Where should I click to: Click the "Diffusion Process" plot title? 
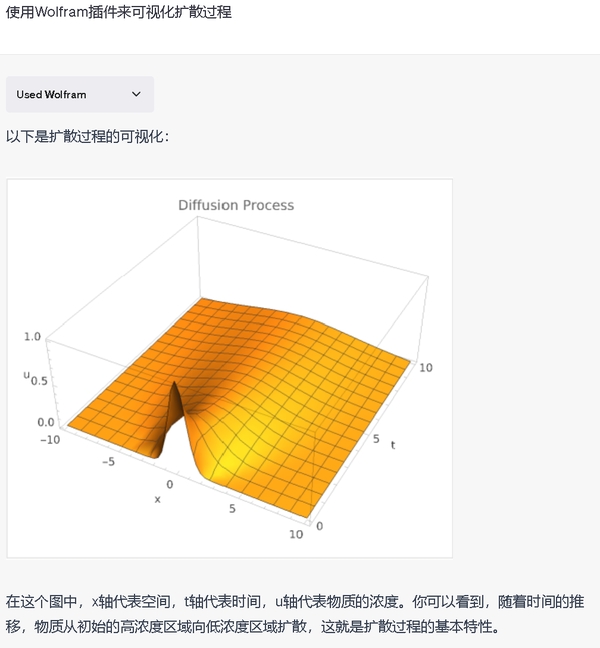tap(236, 205)
